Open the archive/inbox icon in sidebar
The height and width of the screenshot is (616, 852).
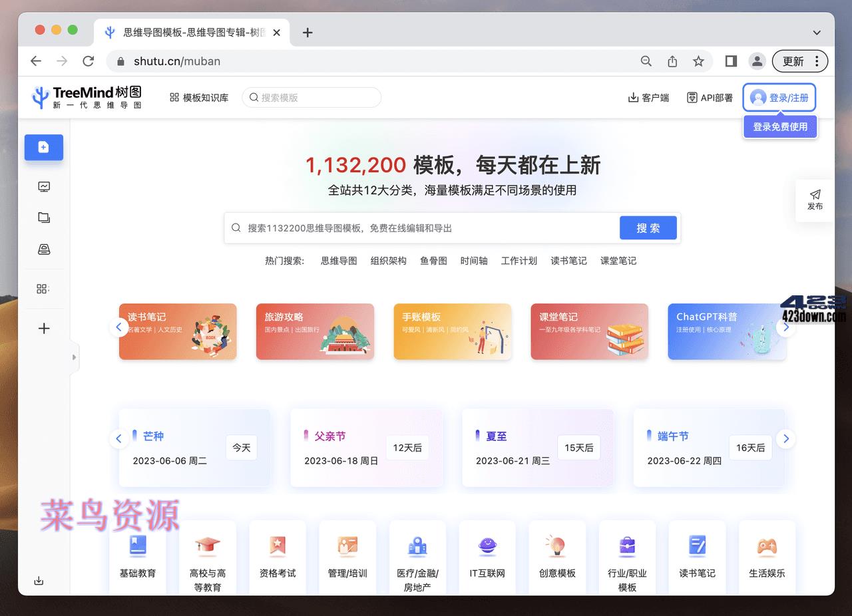(x=44, y=249)
